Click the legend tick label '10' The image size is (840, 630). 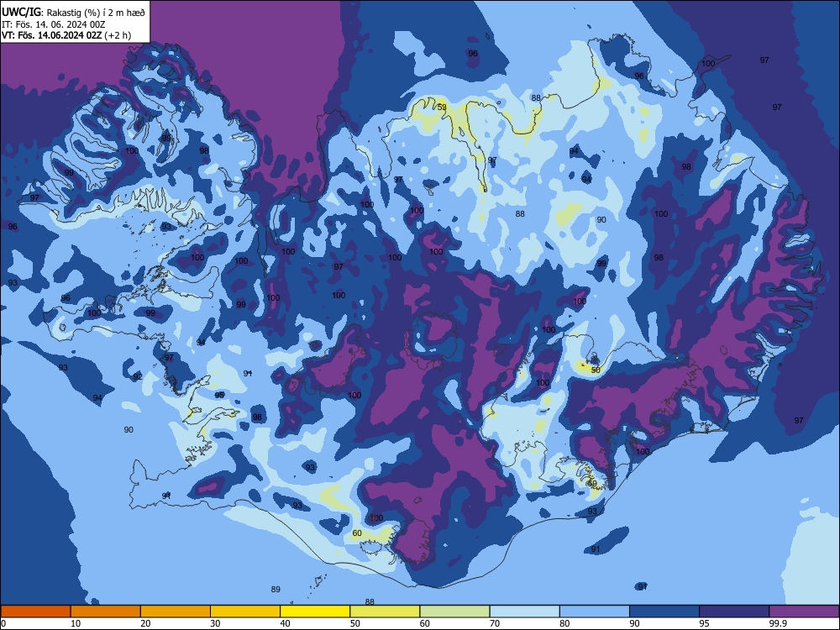76,623
